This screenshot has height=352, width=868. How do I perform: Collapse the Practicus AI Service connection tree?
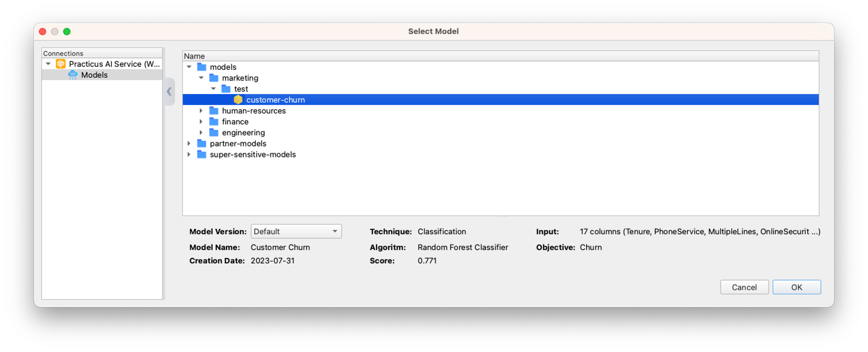48,64
